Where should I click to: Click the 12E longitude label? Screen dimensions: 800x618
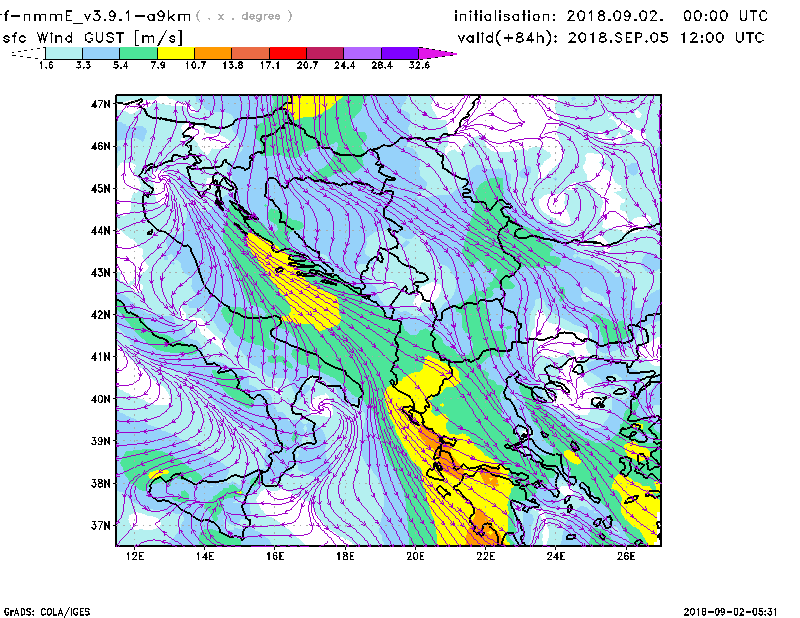pyautogui.click(x=135, y=556)
